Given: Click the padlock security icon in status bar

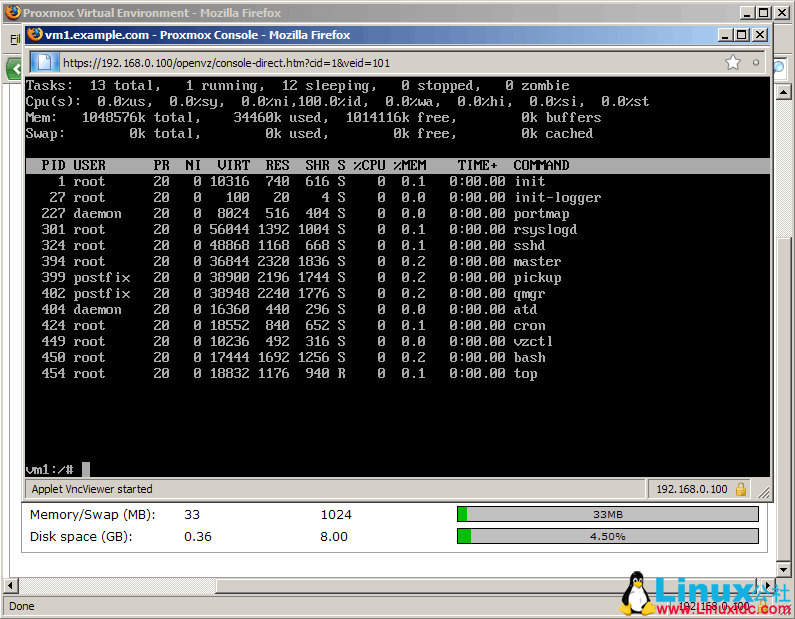Looking at the screenshot, I should tap(741, 489).
